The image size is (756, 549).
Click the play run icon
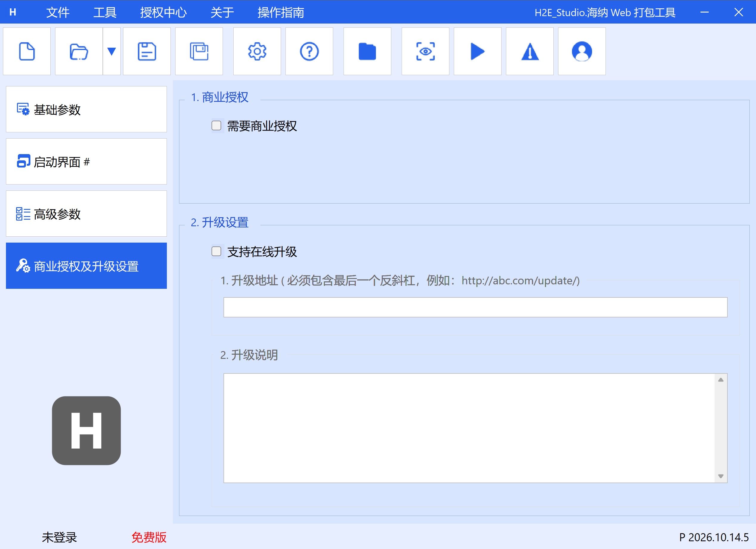[478, 51]
